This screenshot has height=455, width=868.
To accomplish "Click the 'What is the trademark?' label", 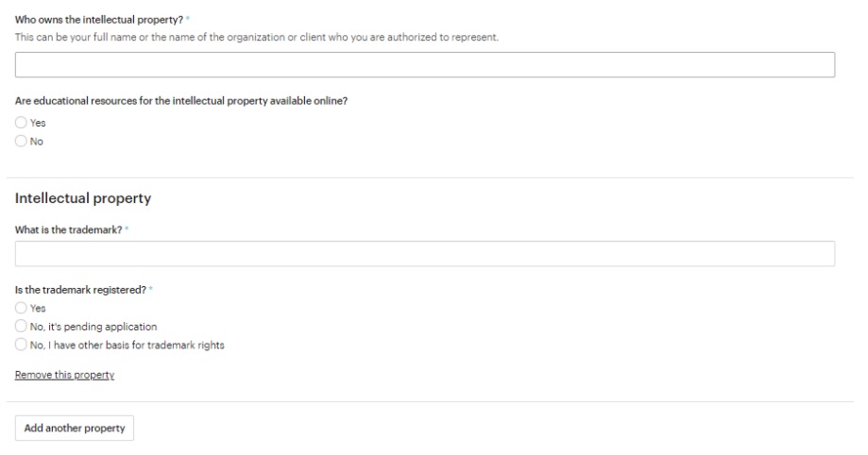I will coord(68,229).
